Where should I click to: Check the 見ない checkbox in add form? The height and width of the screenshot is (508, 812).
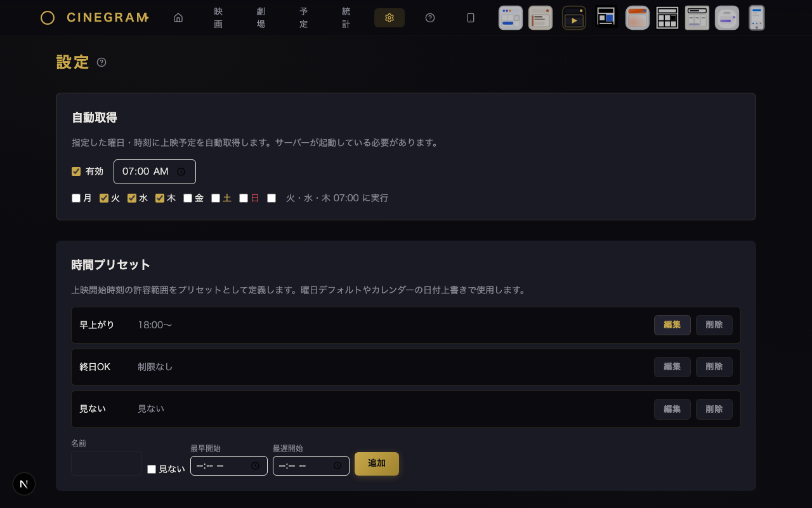[152, 469]
